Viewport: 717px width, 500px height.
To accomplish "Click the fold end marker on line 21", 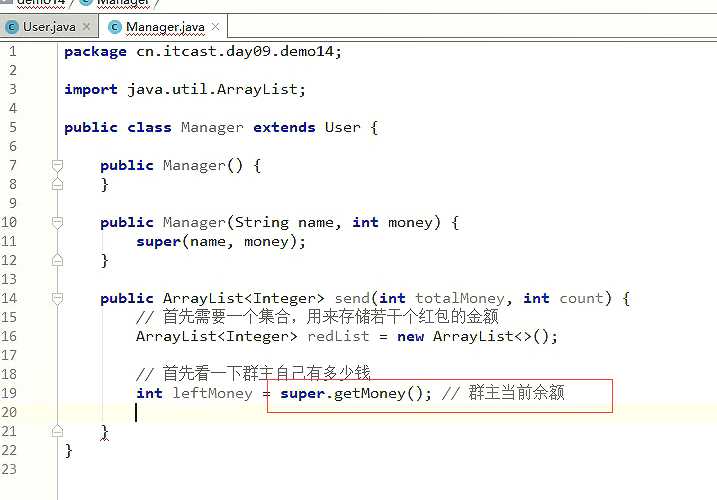I will point(57,431).
